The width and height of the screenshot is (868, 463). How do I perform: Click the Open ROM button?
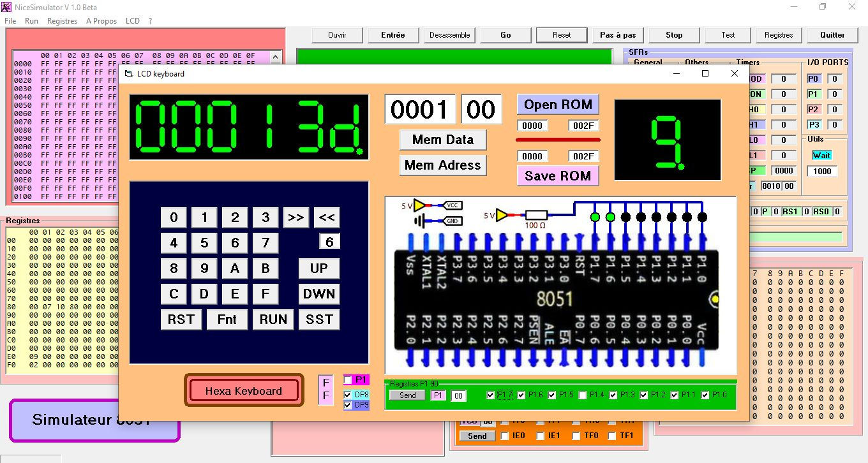click(558, 105)
